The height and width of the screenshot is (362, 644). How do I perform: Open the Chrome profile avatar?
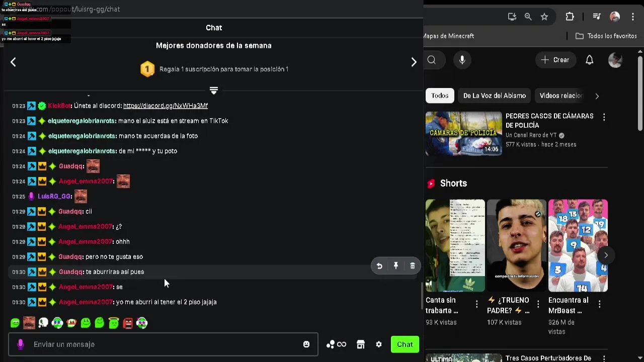pyautogui.click(x=615, y=17)
